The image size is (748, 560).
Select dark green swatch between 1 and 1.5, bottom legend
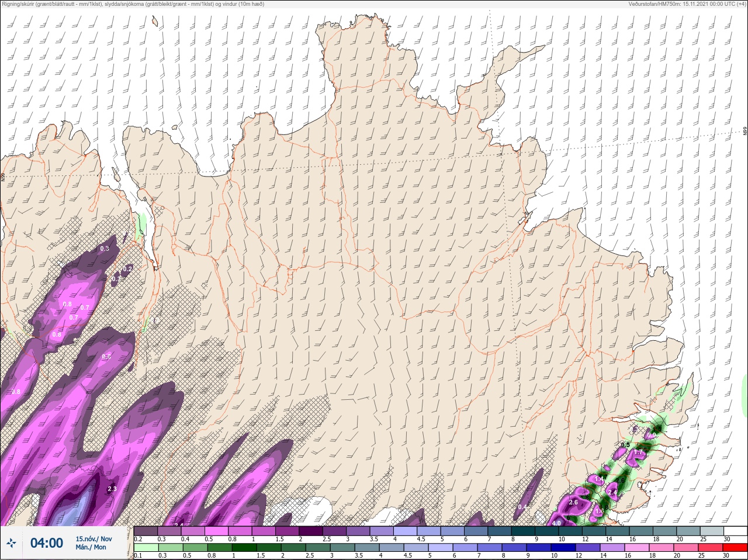243,547
